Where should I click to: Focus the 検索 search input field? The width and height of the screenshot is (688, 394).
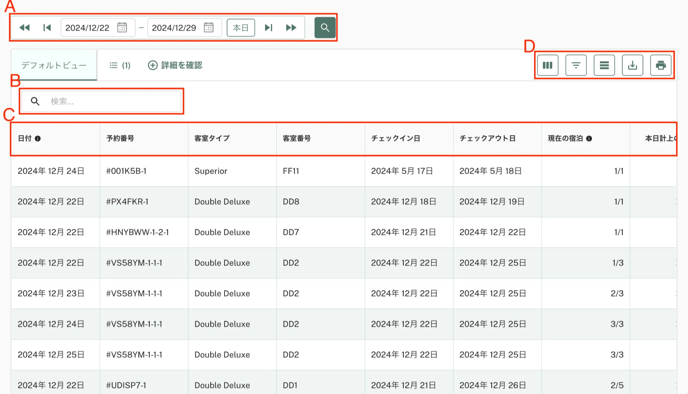click(101, 101)
